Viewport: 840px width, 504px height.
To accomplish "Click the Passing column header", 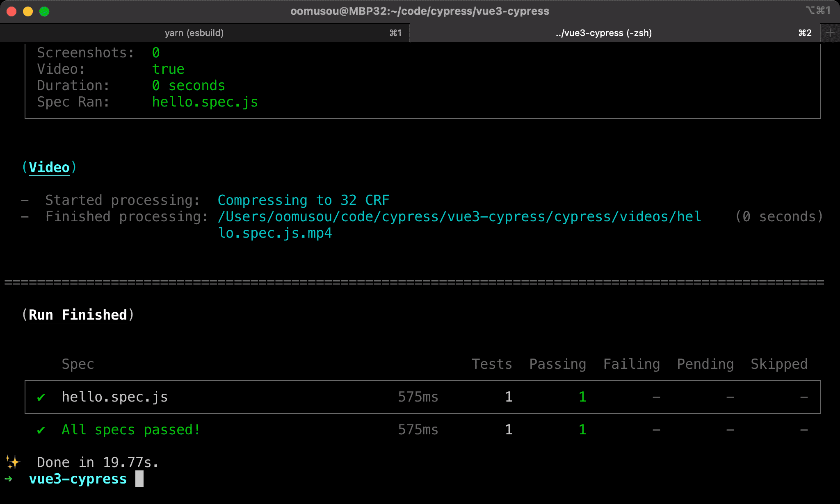I will tap(558, 364).
